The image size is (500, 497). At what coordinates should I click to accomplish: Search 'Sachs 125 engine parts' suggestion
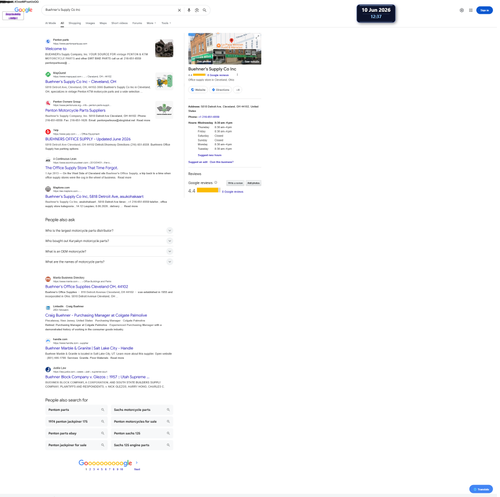point(142,445)
